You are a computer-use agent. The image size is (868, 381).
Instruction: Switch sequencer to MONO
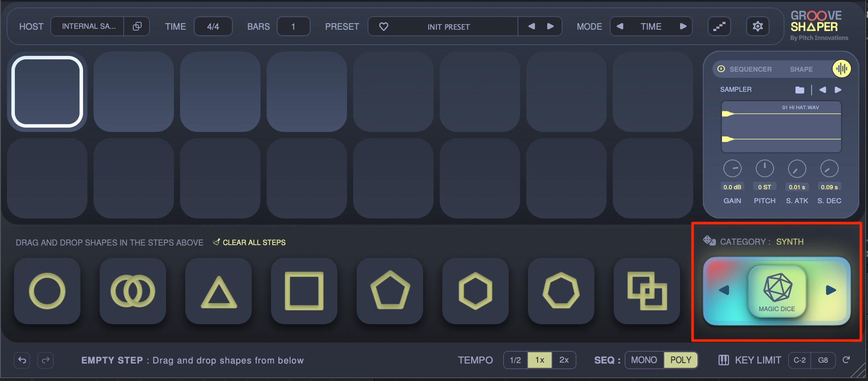(x=644, y=360)
